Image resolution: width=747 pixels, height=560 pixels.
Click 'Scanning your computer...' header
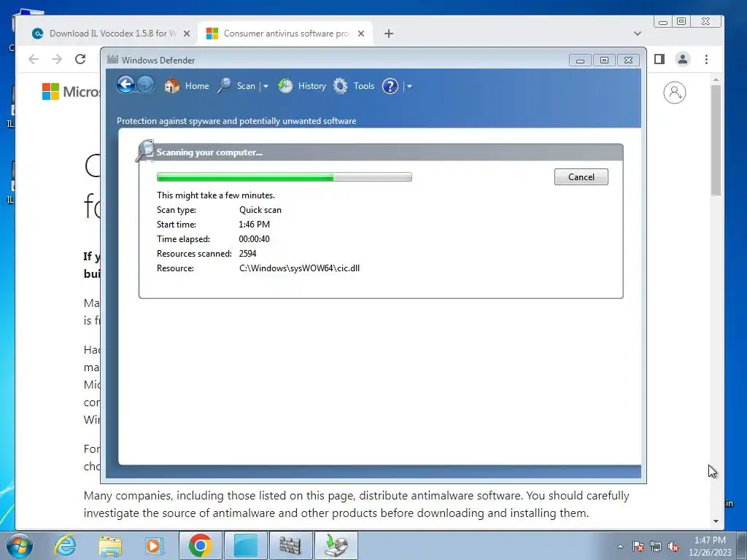point(209,152)
